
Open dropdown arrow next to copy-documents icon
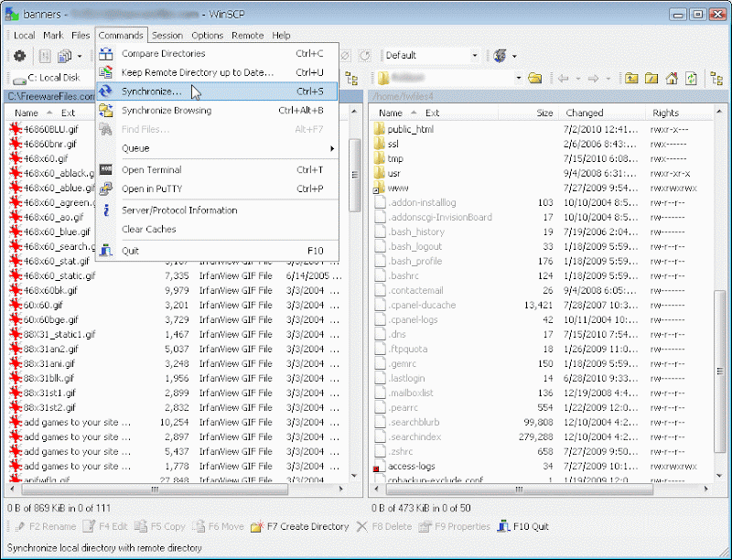(80, 57)
